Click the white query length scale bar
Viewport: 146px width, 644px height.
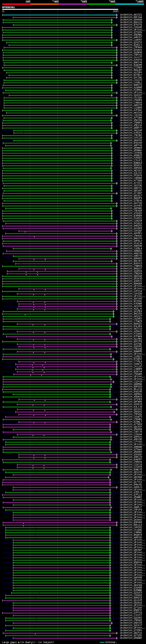[x=60, y=9]
